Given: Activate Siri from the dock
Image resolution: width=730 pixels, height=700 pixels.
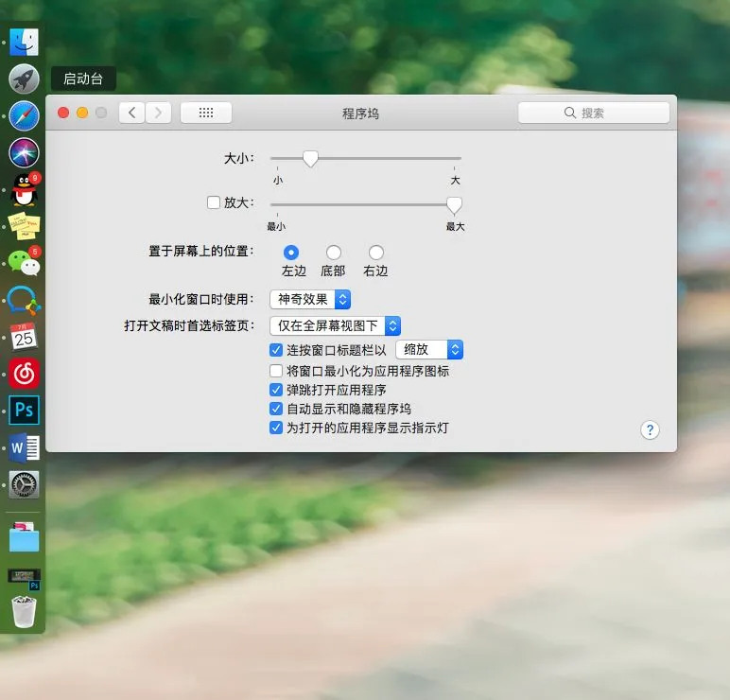Looking at the screenshot, I should click(x=24, y=152).
